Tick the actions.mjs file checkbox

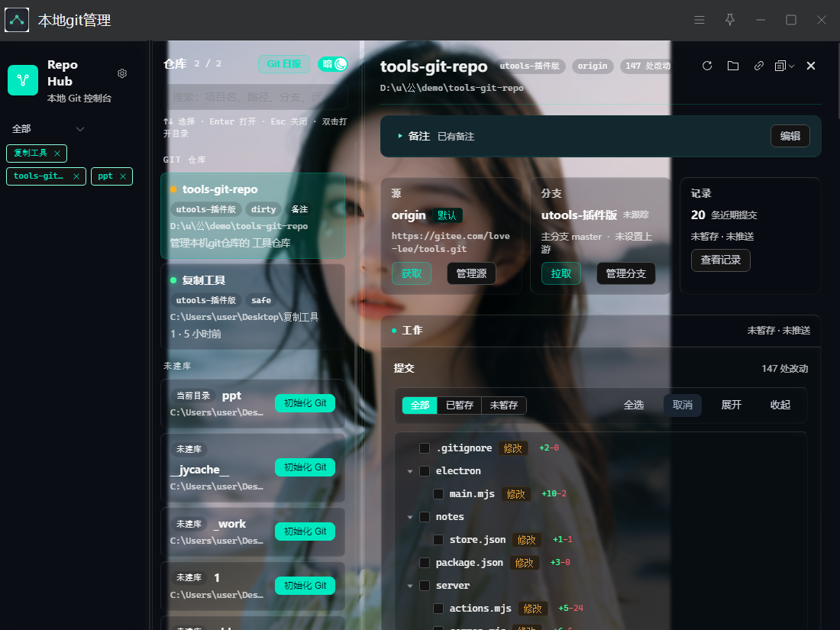[x=438, y=609]
